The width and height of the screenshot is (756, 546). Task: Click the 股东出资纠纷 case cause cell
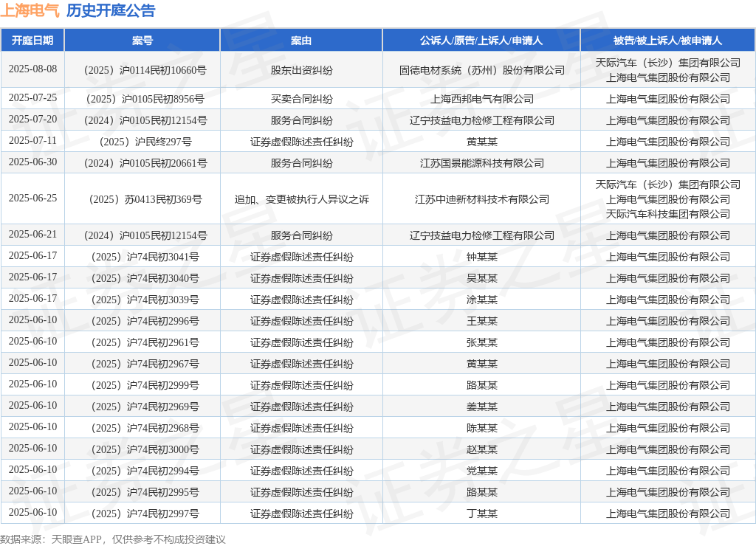[301, 70]
